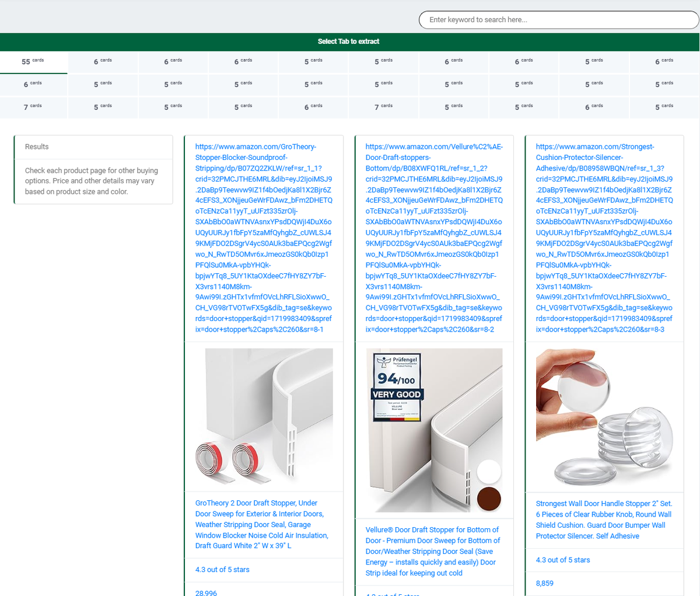The height and width of the screenshot is (596, 700).
Task: Open the GroTheory Stopper Blocker Amazon URL link
Action: point(264,238)
